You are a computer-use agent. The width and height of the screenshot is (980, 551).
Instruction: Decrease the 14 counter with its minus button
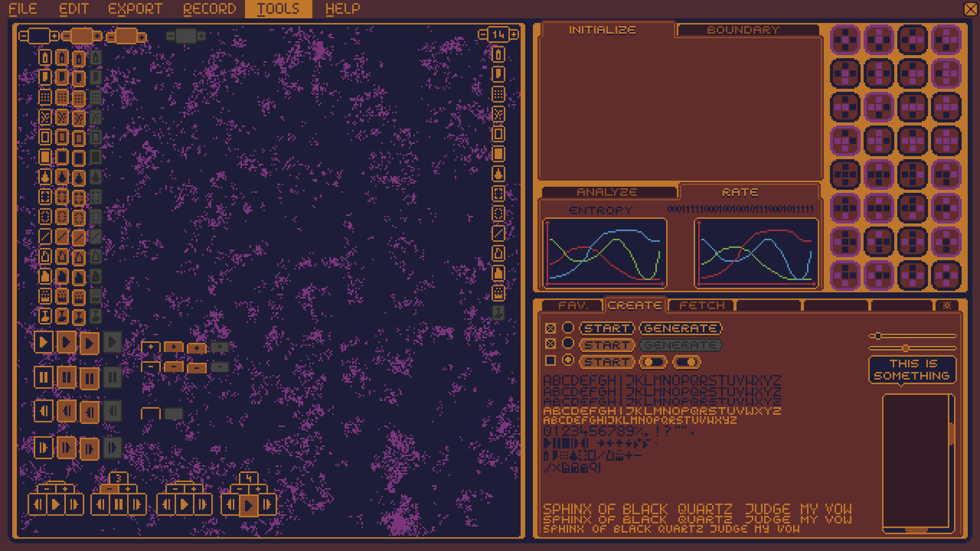(482, 35)
